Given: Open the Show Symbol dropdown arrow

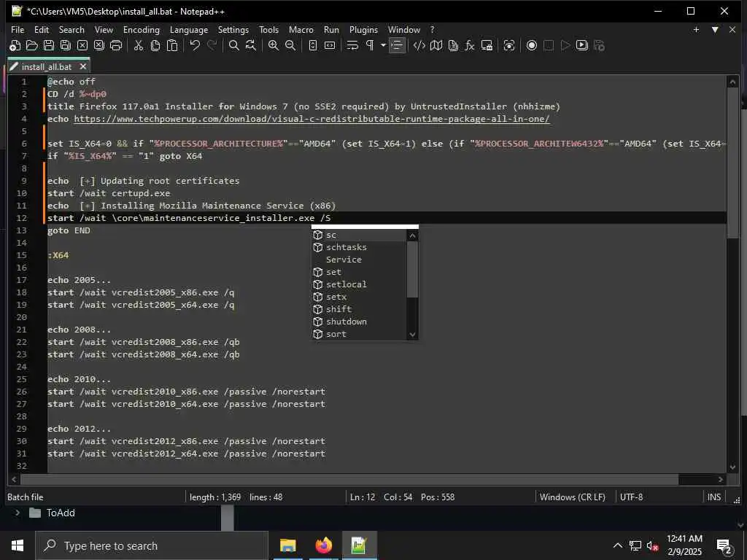Looking at the screenshot, I should [382, 46].
